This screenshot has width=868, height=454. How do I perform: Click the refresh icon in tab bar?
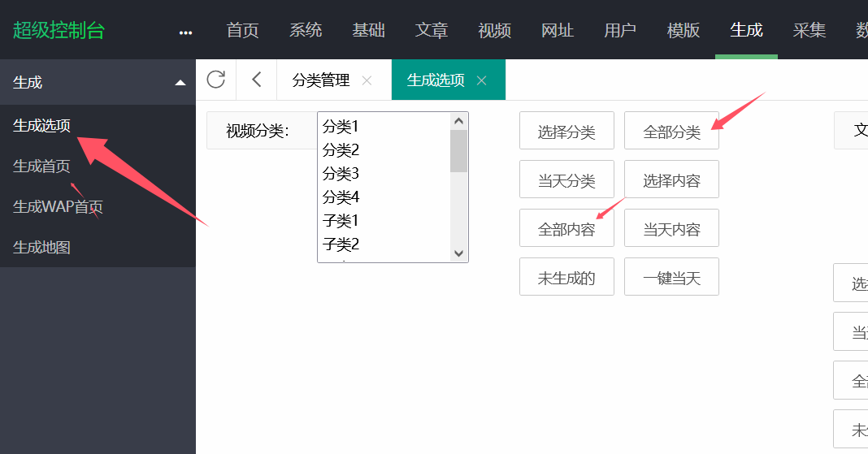tap(215, 79)
